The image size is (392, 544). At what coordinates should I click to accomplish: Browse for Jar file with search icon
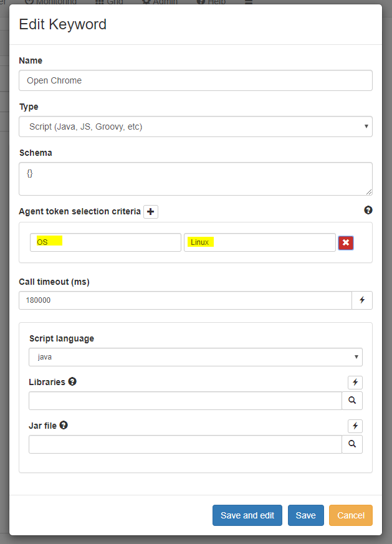point(352,444)
